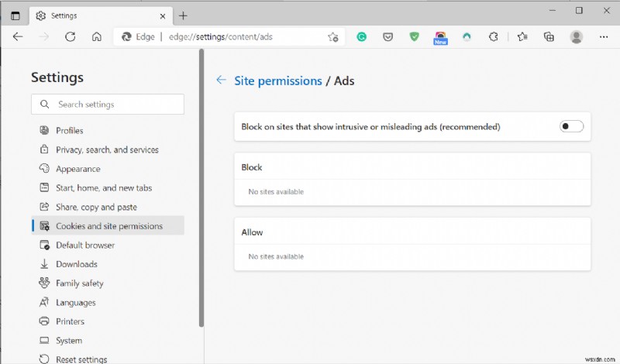This screenshot has height=364, width=620.
Task: Open the Pocket extension icon
Action: tap(387, 36)
